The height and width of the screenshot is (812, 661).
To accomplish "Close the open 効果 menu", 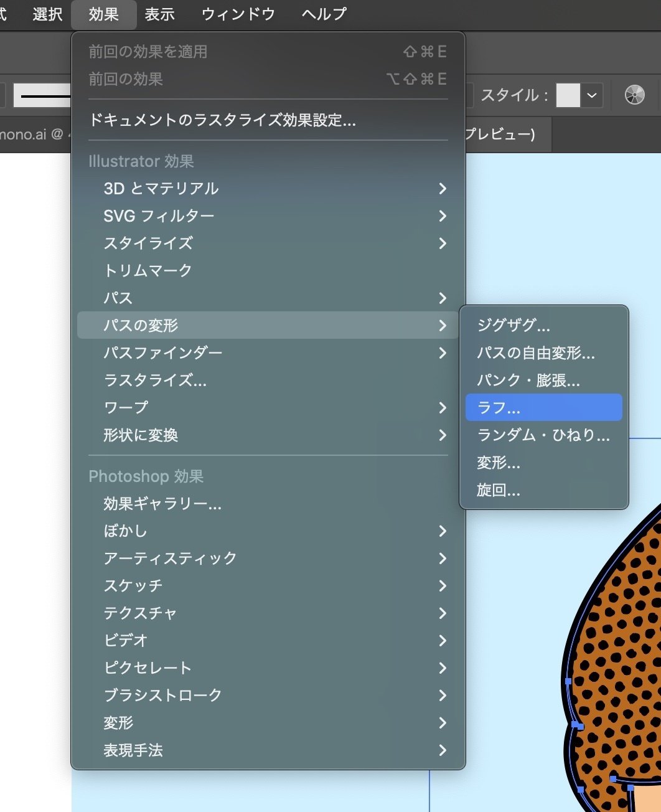I will coord(103,14).
